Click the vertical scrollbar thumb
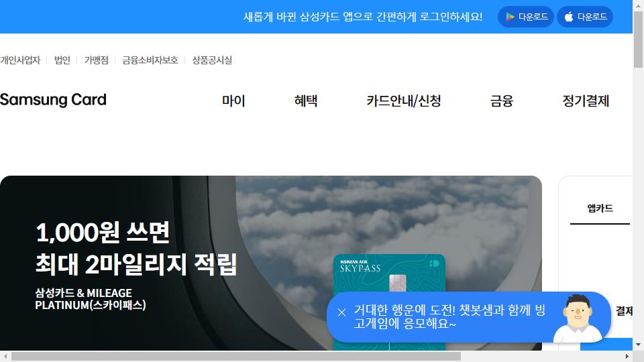 (638, 40)
